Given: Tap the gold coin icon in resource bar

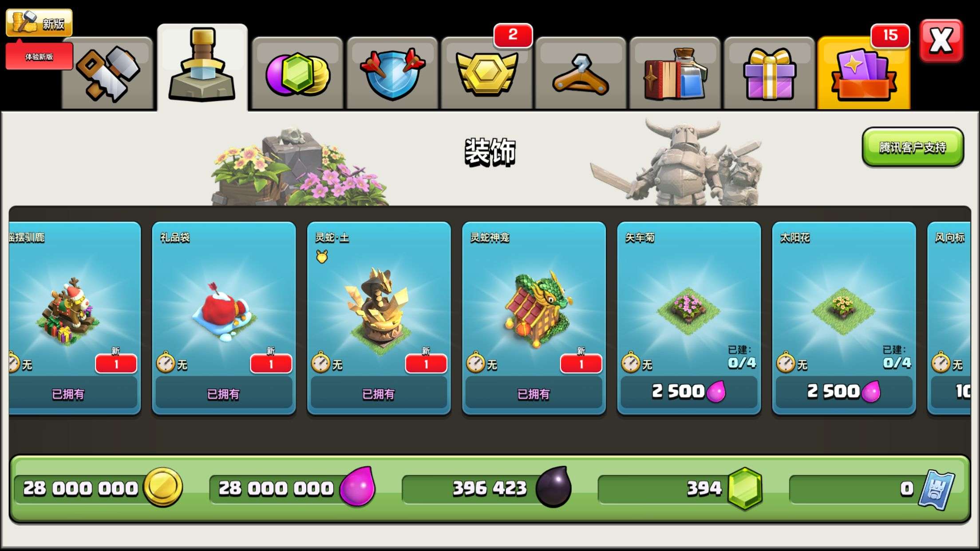Looking at the screenshot, I should pyautogui.click(x=163, y=487).
